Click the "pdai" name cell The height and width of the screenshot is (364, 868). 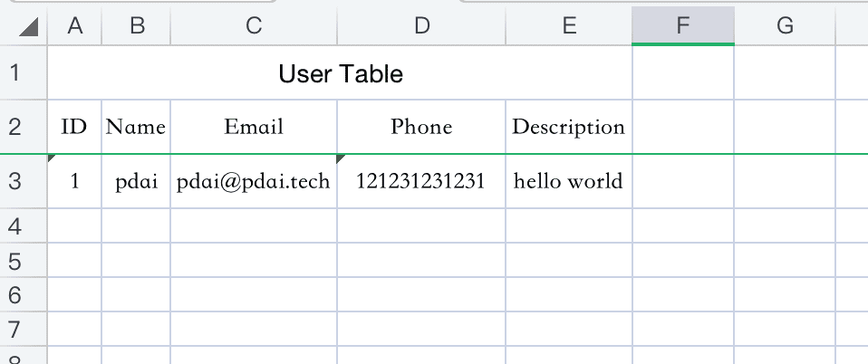point(136,181)
